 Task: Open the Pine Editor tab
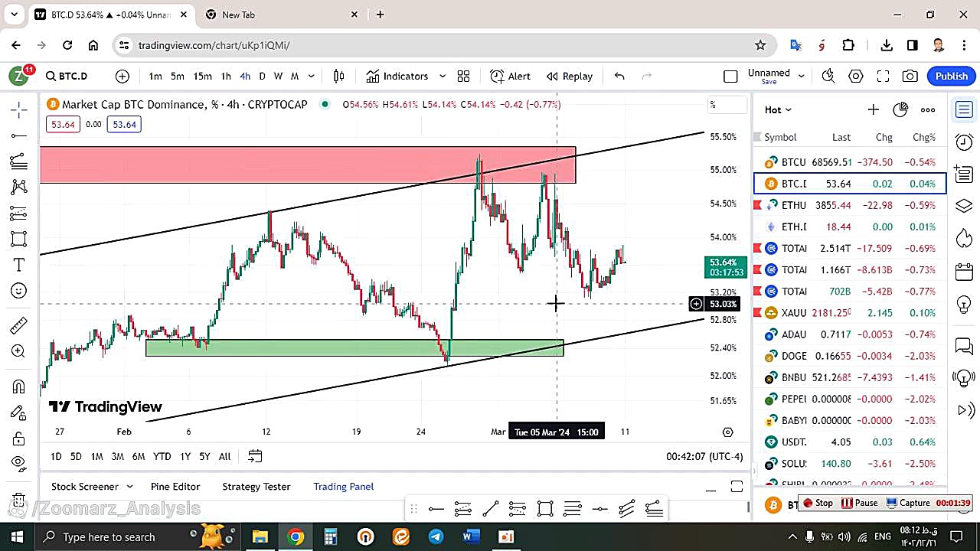[x=175, y=486]
